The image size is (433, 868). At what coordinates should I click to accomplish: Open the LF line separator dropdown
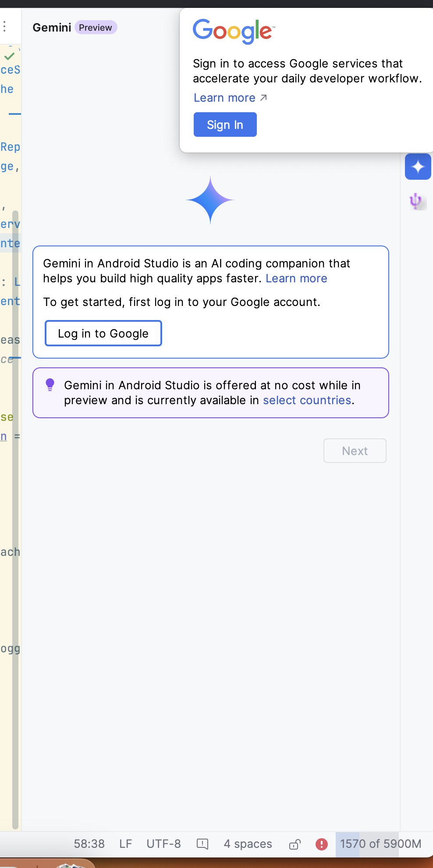(125, 844)
